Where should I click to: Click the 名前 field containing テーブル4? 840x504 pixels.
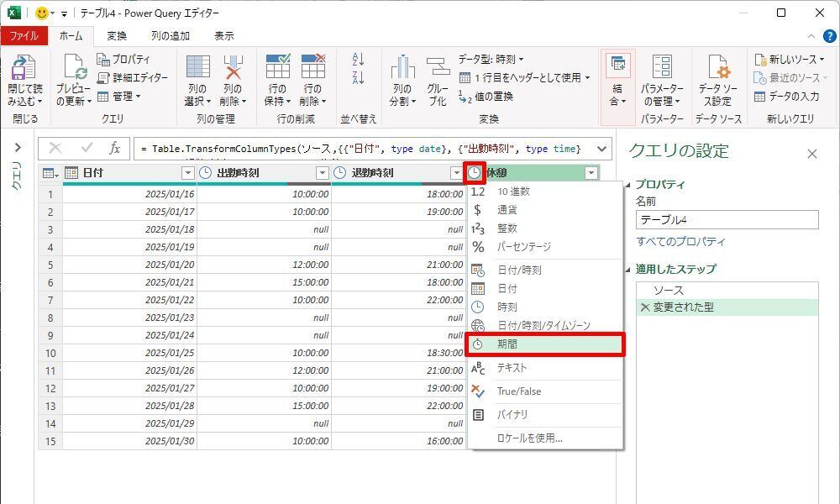pyautogui.click(x=727, y=220)
